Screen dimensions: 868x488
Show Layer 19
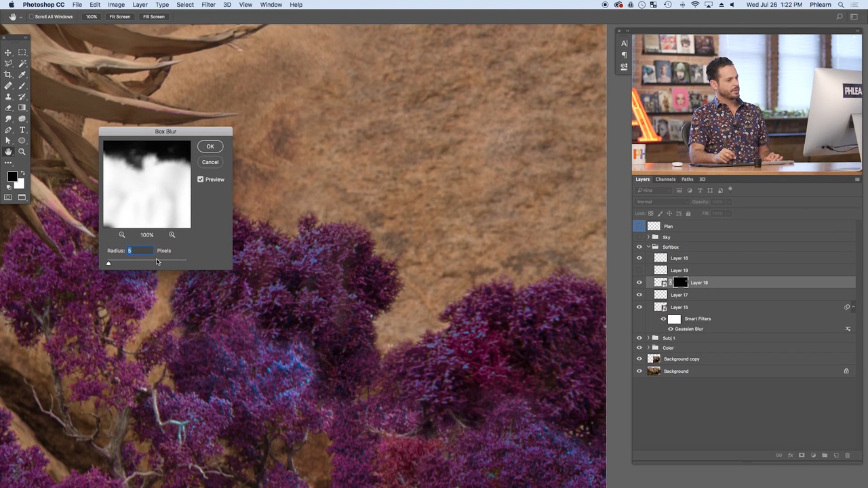coord(639,270)
